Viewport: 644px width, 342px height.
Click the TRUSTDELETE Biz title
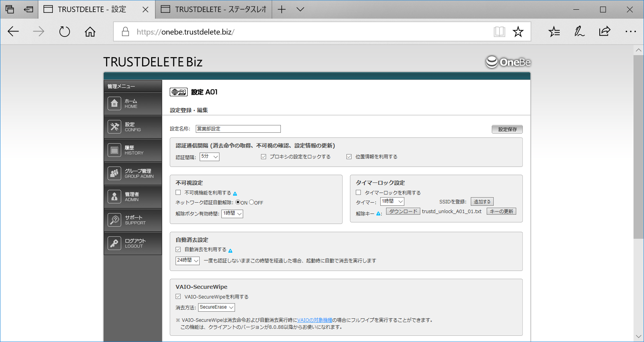(x=153, y=62)
